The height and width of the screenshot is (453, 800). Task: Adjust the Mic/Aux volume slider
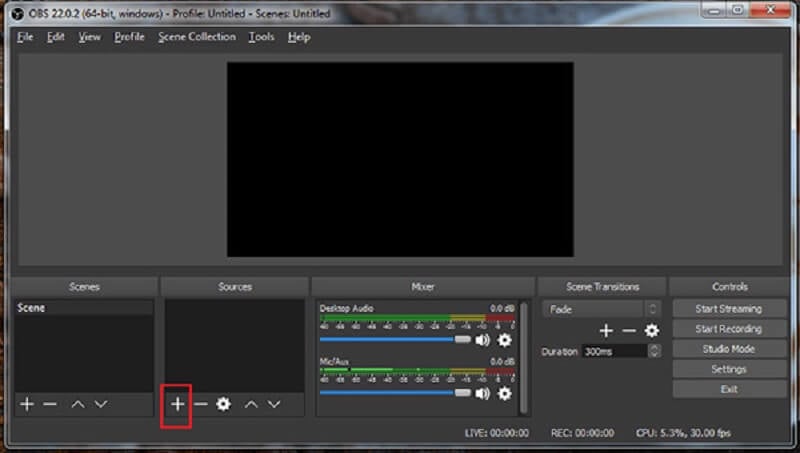[x=395, y=392]
